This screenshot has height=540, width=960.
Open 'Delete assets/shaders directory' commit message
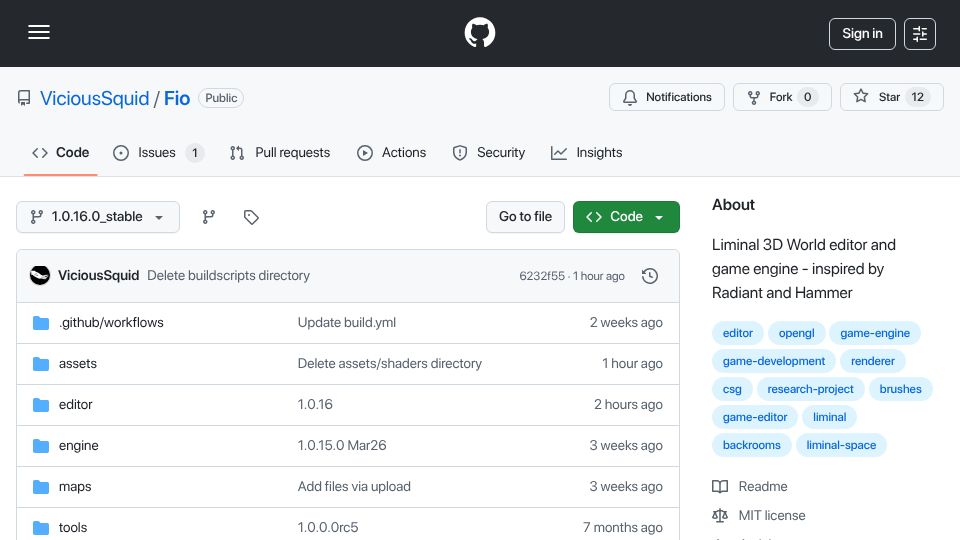(389, 364)
